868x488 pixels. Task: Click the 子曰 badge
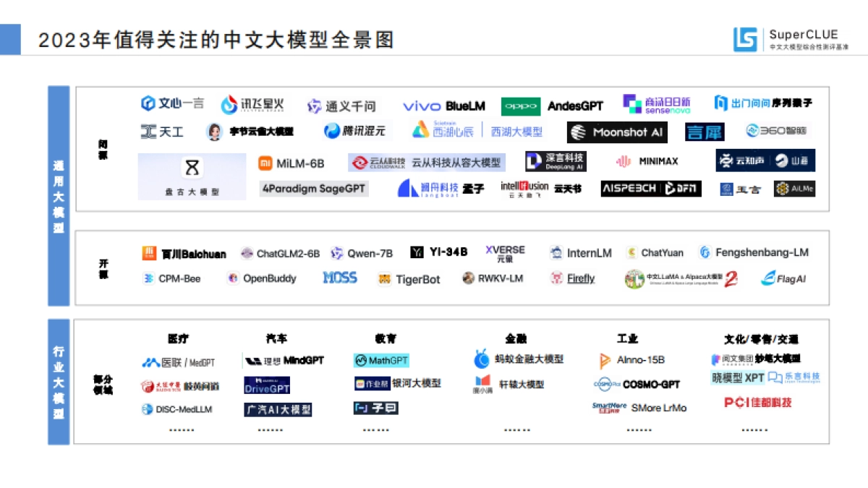coord(377,408)
